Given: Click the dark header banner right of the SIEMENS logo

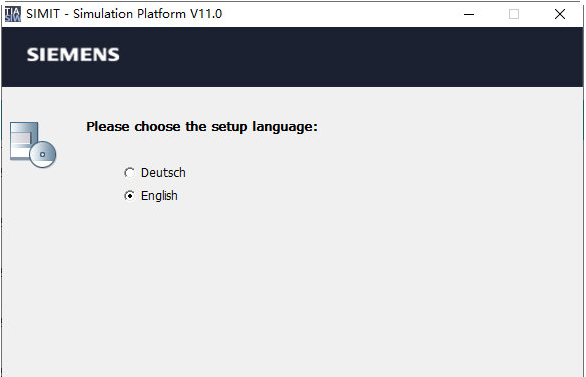Looking at the screenshot, I should point(351,56).
